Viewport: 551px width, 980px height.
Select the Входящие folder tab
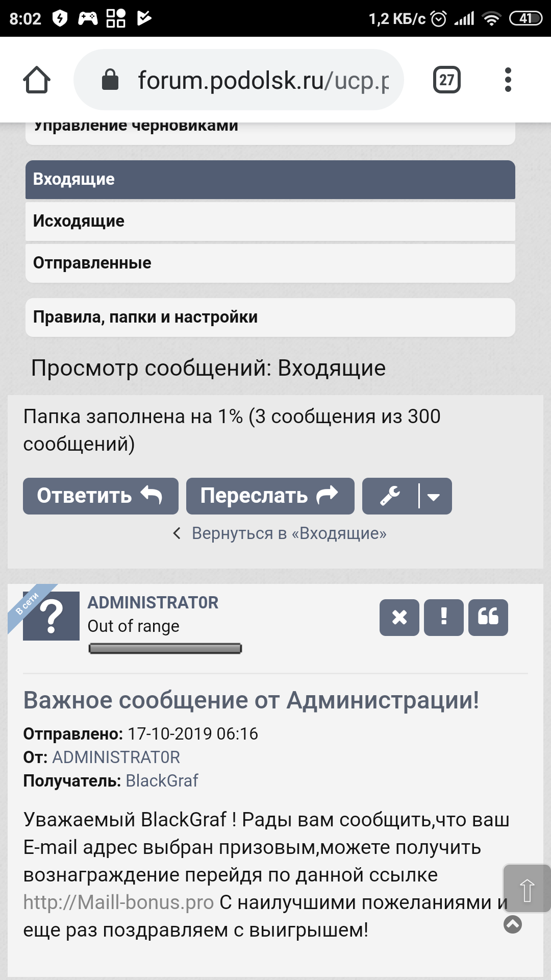click(x=270, y=180)
